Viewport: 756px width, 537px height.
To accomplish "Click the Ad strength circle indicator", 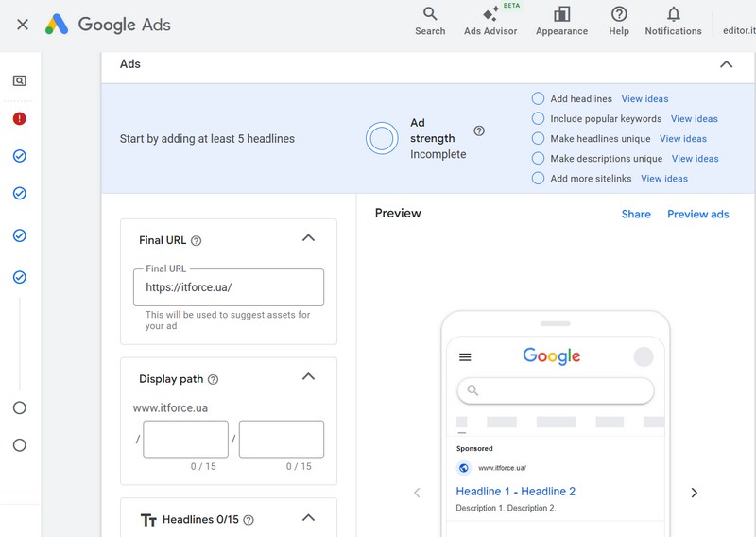I will (382, 138).
